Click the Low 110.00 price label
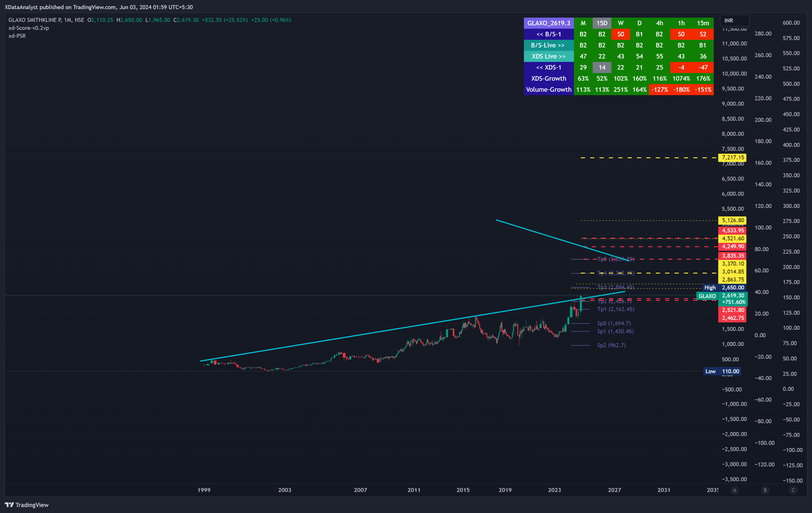 tap(722, 372)
